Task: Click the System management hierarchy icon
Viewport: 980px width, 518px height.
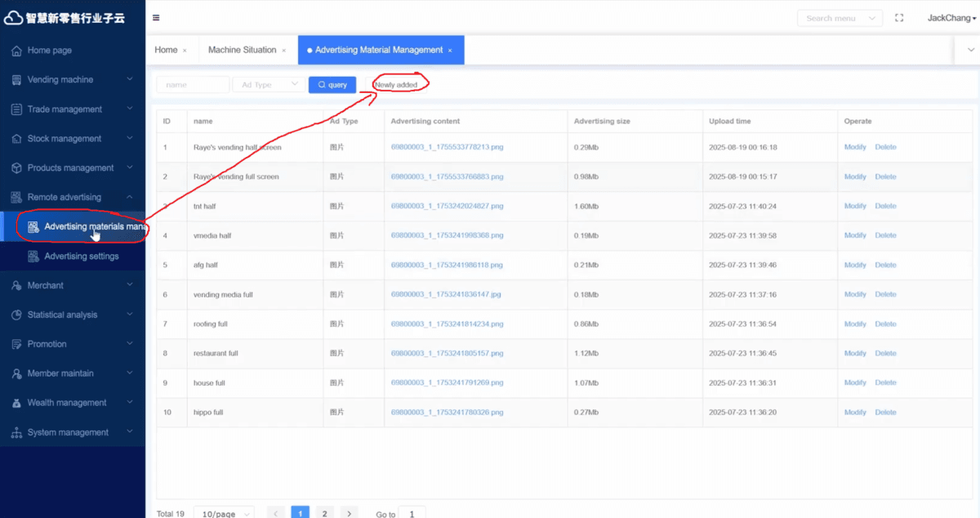Action: (16, 432)
